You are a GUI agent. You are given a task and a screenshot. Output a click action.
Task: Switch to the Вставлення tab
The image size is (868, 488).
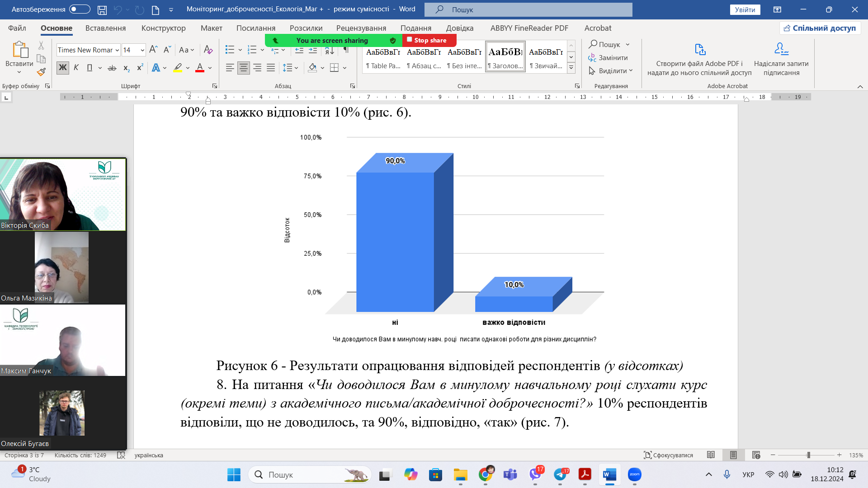coord(105,28)
